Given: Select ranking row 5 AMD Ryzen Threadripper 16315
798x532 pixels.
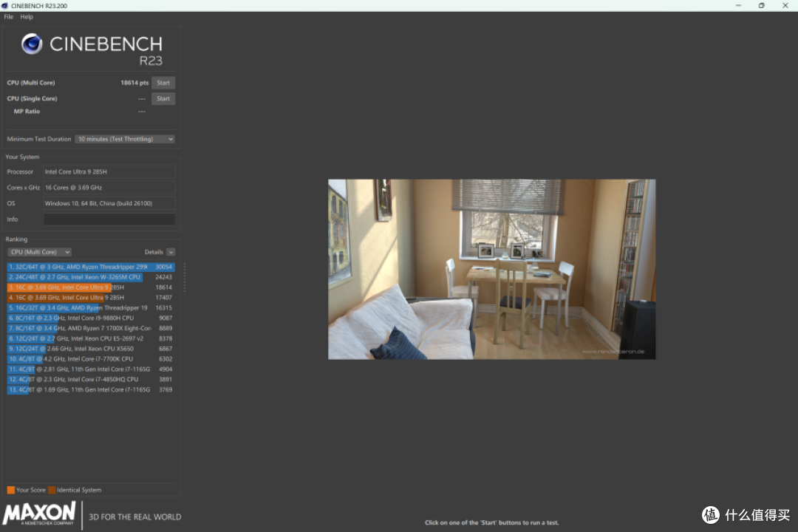Looking at the screenshot, I should (x=91, y=307).
